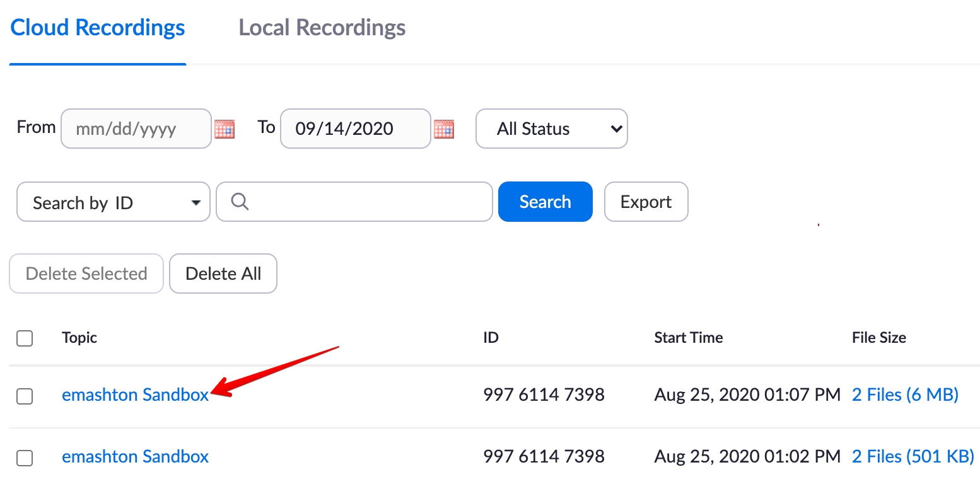Viewport: 980px width, 489px height.
Task: Open the second emashton Sandbox recording link
Action: tap(135, 457)
